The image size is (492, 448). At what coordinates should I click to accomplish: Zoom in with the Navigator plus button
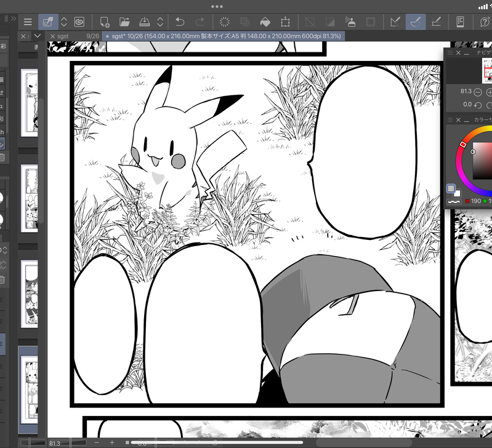click(489, 92)
